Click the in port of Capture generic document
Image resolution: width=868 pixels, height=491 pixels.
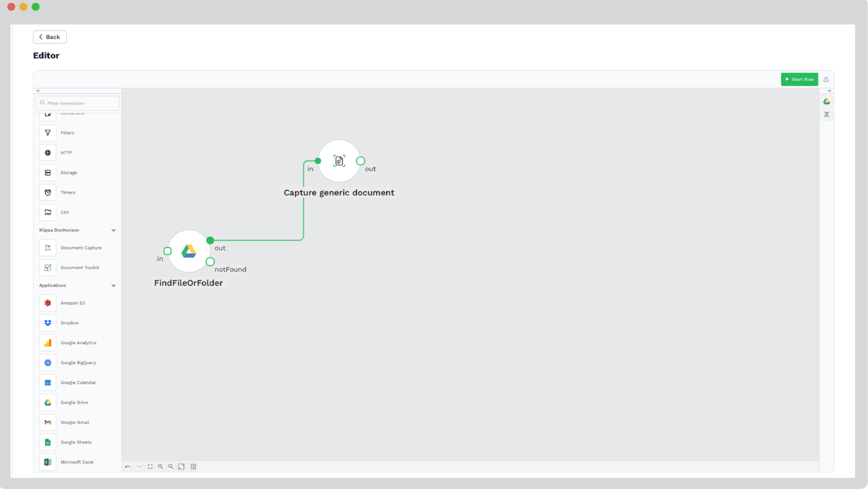pyautogui.click(x=318, y=160)
